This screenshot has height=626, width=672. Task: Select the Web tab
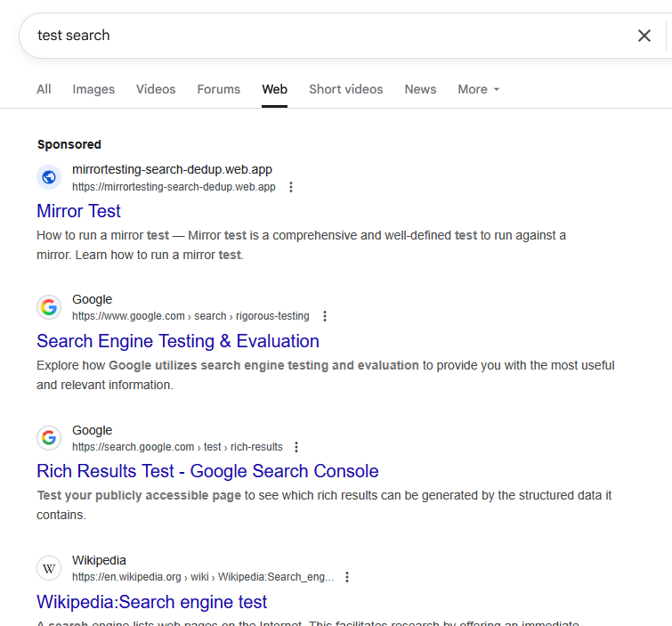coord(275,89)
